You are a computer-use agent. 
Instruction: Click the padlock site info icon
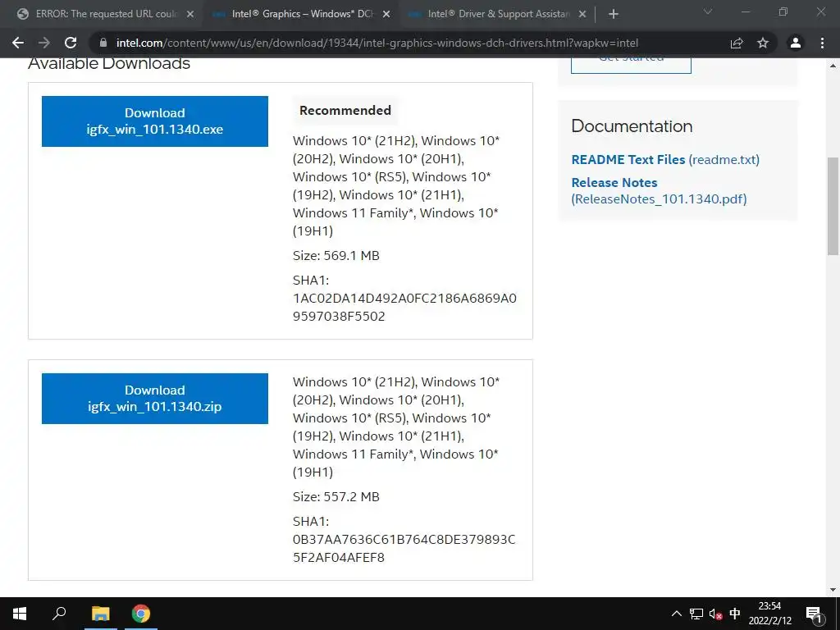click(103, 43)
